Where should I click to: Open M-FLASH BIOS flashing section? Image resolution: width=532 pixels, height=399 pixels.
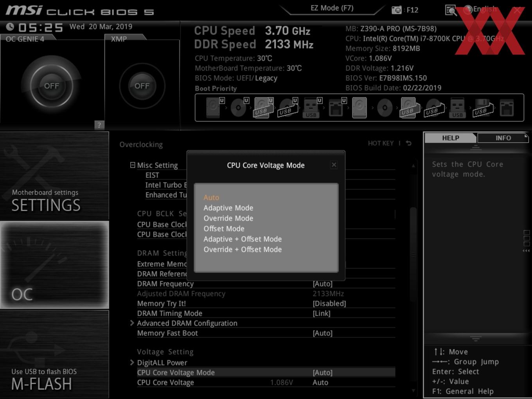[54, 354]
